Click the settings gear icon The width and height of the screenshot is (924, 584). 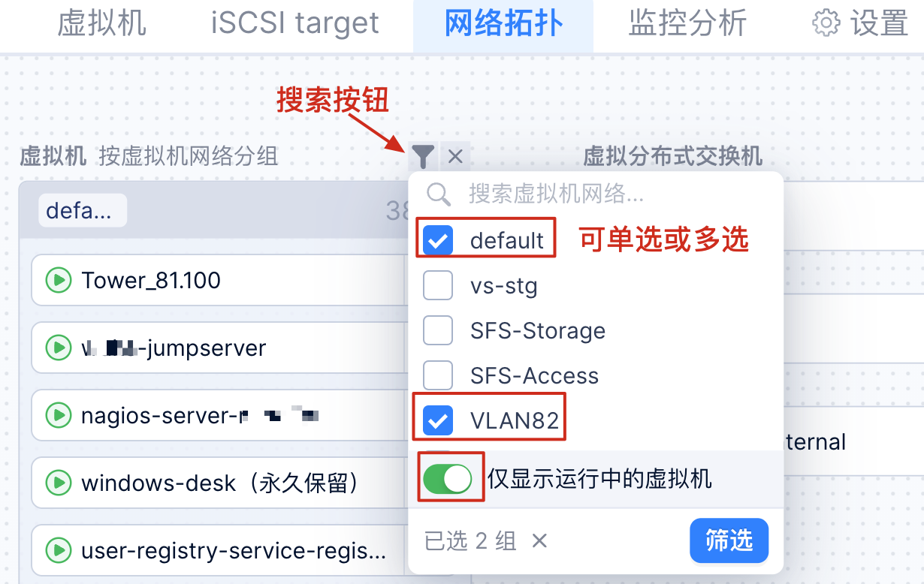(x=826, y=23)
